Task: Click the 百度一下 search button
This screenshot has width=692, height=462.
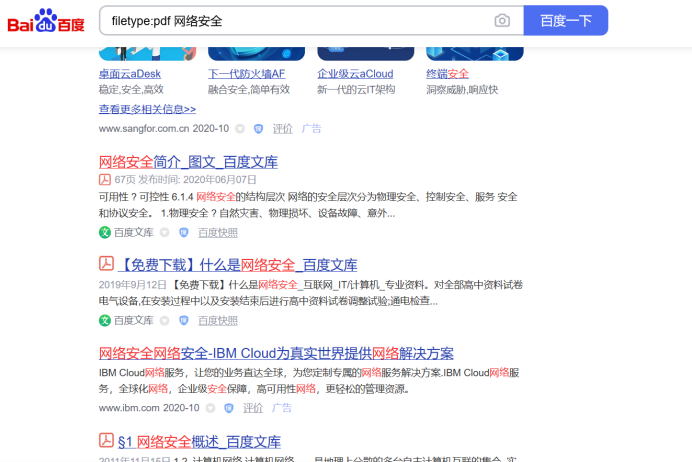Action: [566, 21]
